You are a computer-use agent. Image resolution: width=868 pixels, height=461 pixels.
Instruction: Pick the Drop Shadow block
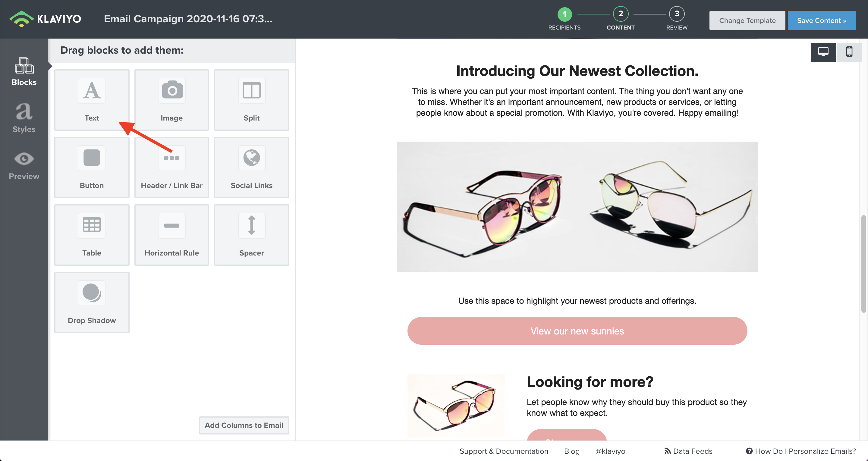[92, 302]
